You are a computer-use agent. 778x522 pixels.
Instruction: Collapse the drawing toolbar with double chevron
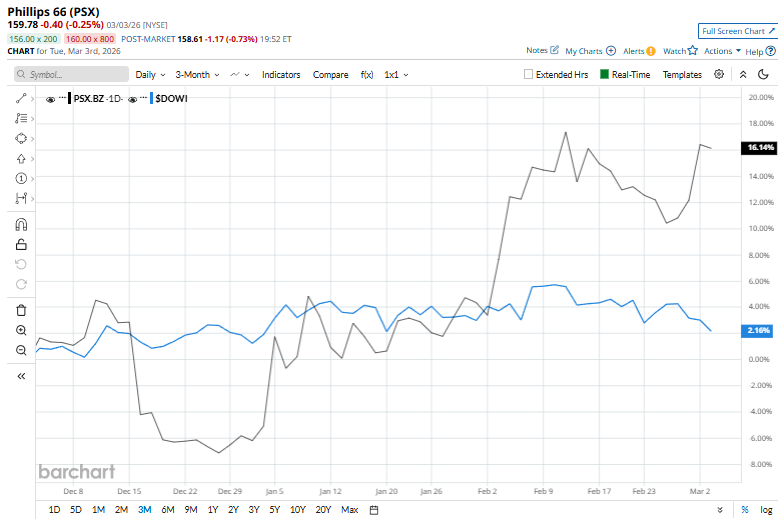click(x=21, y=376)
